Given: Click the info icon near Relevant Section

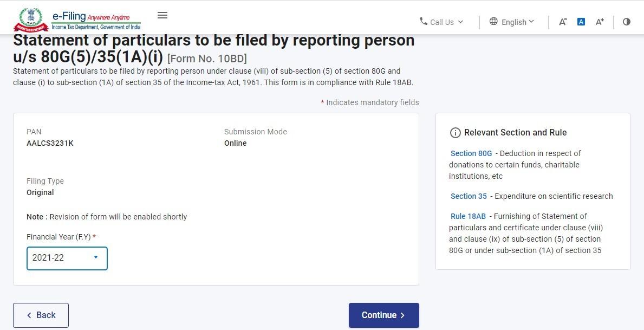Looking at the screenshot, I should click(456, 133).
